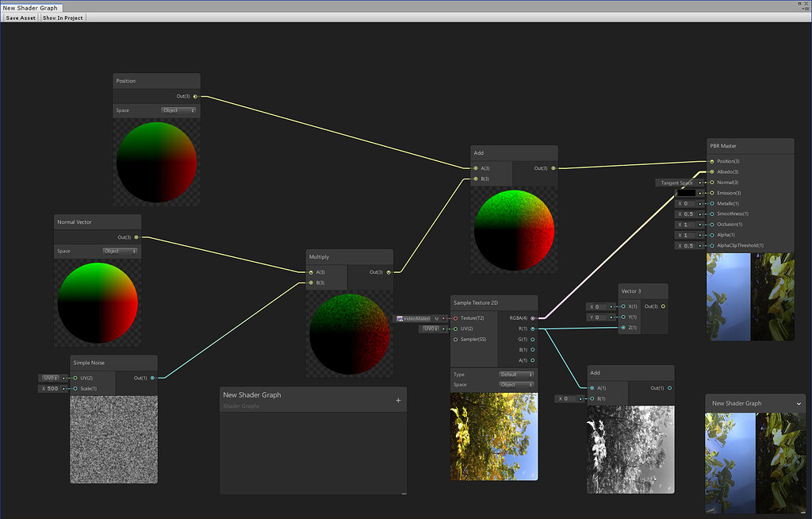Click the RGBA(4) output port on Sample Texture 2D

tap(534, 317)
